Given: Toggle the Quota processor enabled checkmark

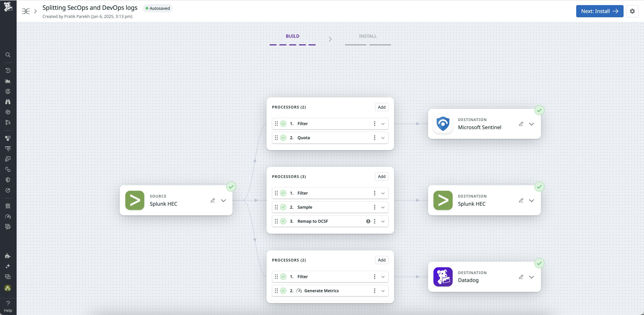Looking at the screenshot, I should pos(283,138).
